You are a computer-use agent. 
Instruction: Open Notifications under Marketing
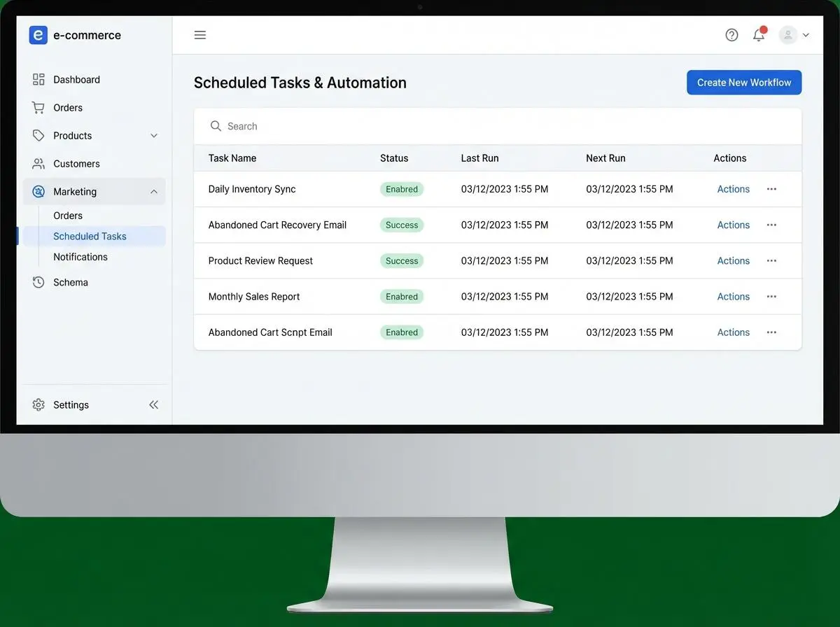pyautogui.click(x=80, y=257)
